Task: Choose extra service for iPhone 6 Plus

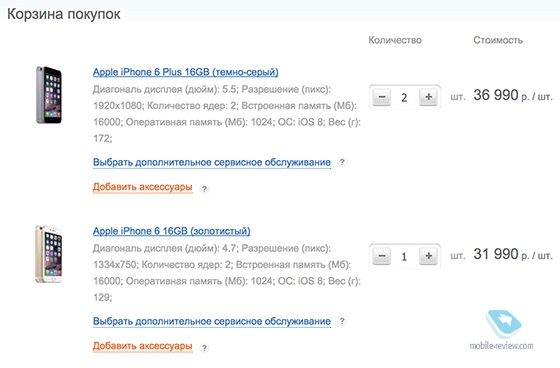Action: pos(212,162)
